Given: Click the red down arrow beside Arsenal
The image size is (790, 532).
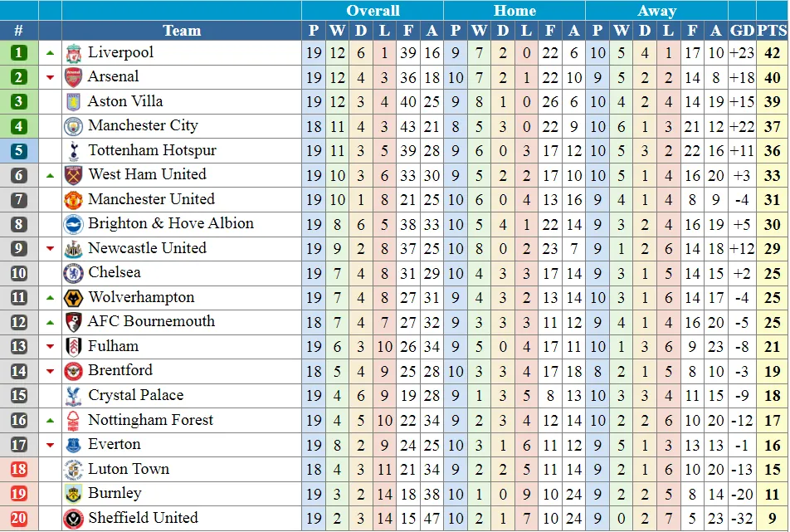Looking at the screenshot, I should click(50, 78).
